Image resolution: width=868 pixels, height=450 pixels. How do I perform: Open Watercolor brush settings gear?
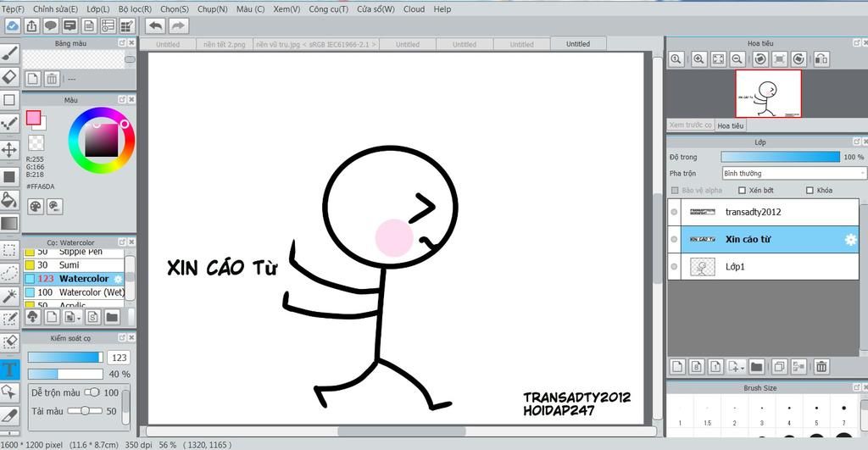[x=118, y=279]
